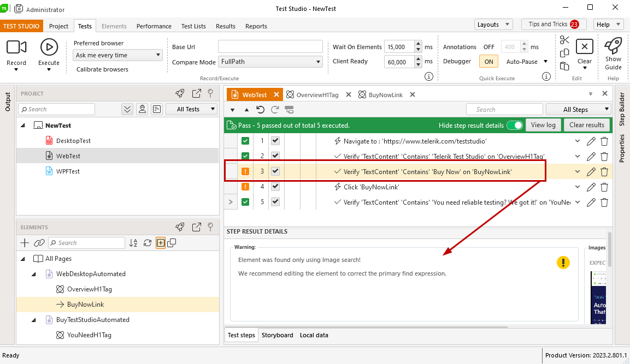Viewport: 630px width, 364px height.
Task: Click Calibrate browsers link
Action: point(103,69)
